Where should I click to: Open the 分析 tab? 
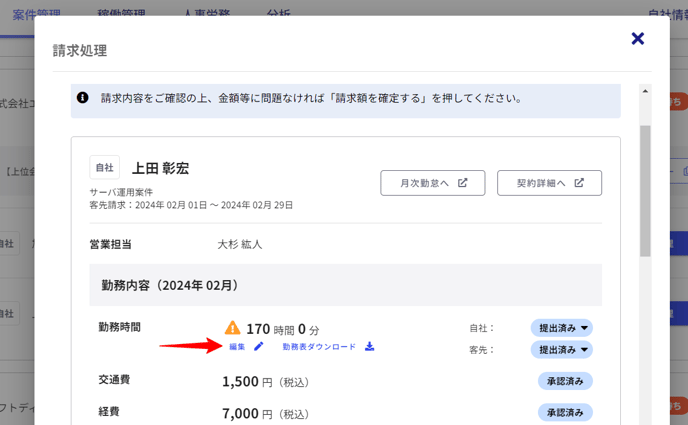tap(279, 14)
